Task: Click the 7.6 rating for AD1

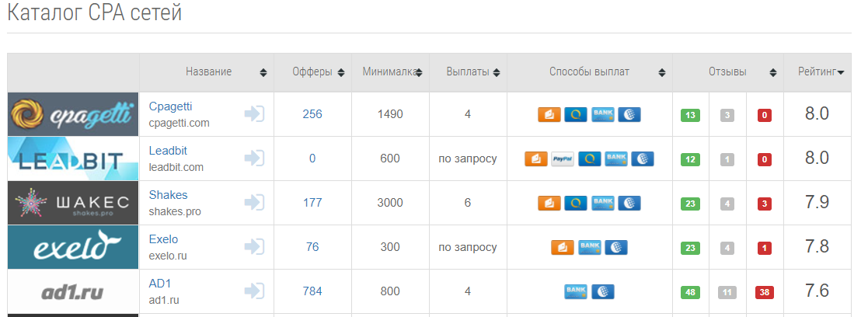Action: pos(817,291)
